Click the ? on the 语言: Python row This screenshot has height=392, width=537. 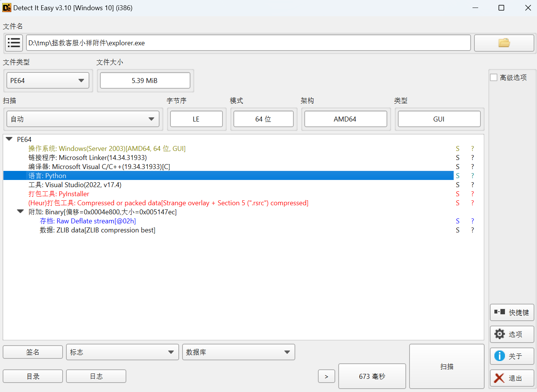473,175
